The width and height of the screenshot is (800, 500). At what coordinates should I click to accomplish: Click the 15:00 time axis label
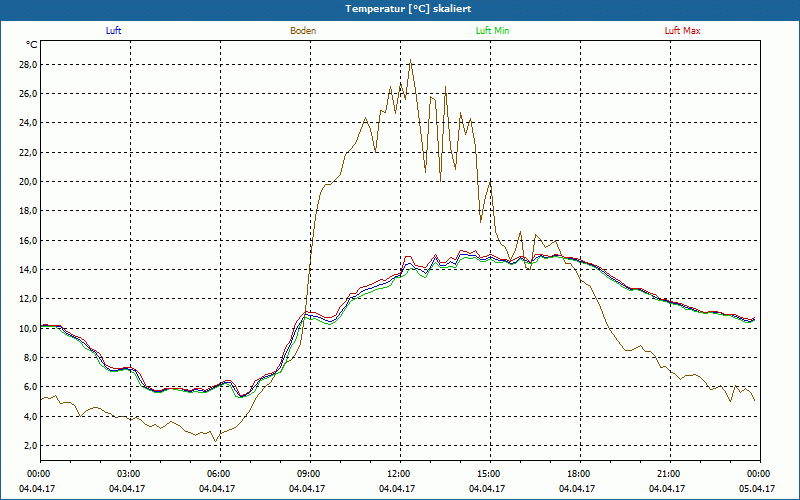coord(490,474)
